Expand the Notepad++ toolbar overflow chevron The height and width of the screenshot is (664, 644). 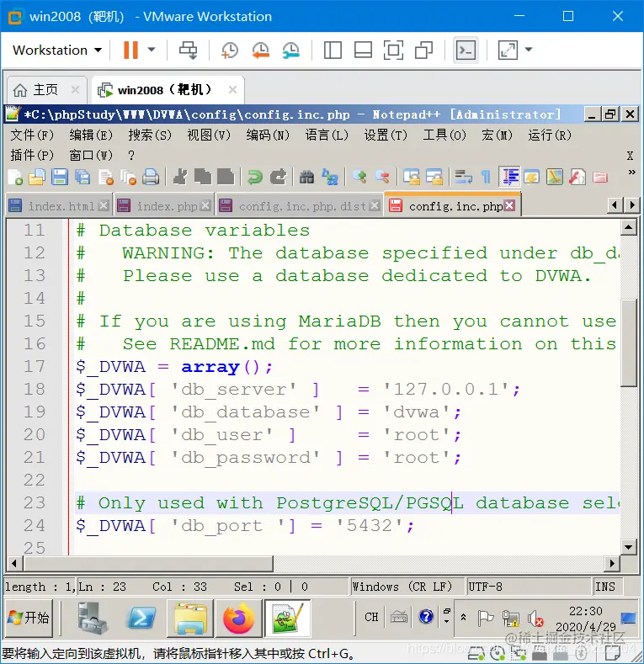(631, 172)
